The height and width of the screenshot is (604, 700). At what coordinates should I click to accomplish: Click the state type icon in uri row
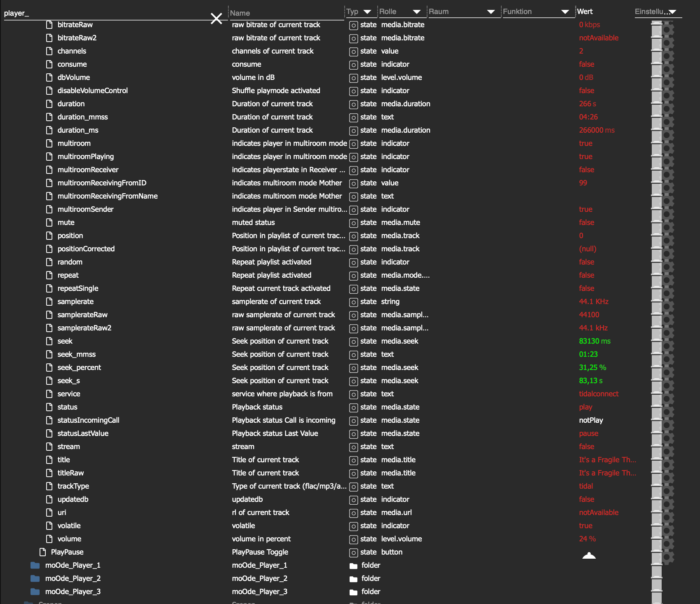(x=353, y=513)
